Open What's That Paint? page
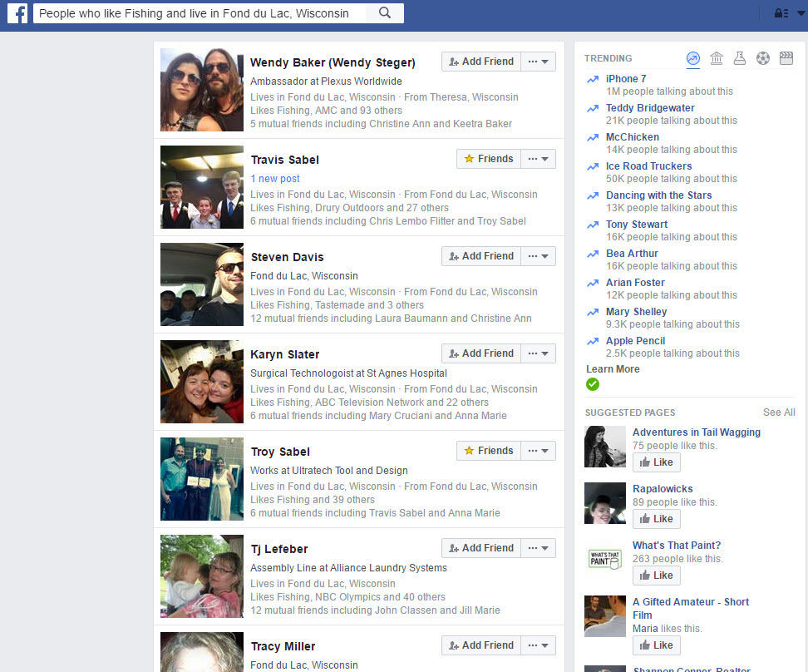This screenshot has height=672, width=808. coord(677,546)
